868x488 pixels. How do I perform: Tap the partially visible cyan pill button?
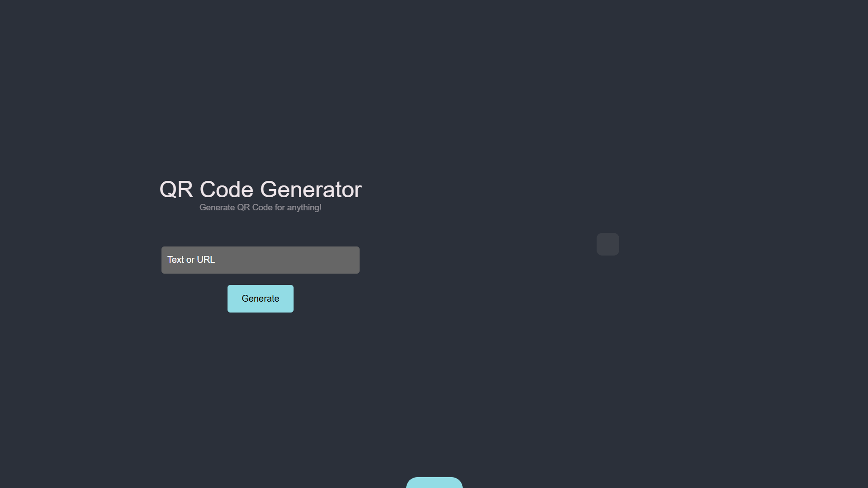(x=434, y=483)
